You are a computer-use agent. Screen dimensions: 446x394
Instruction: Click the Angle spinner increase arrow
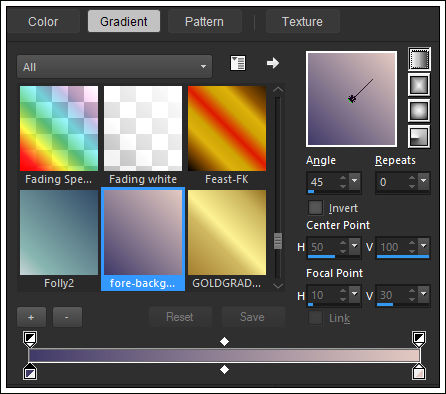tap(343, 178)
